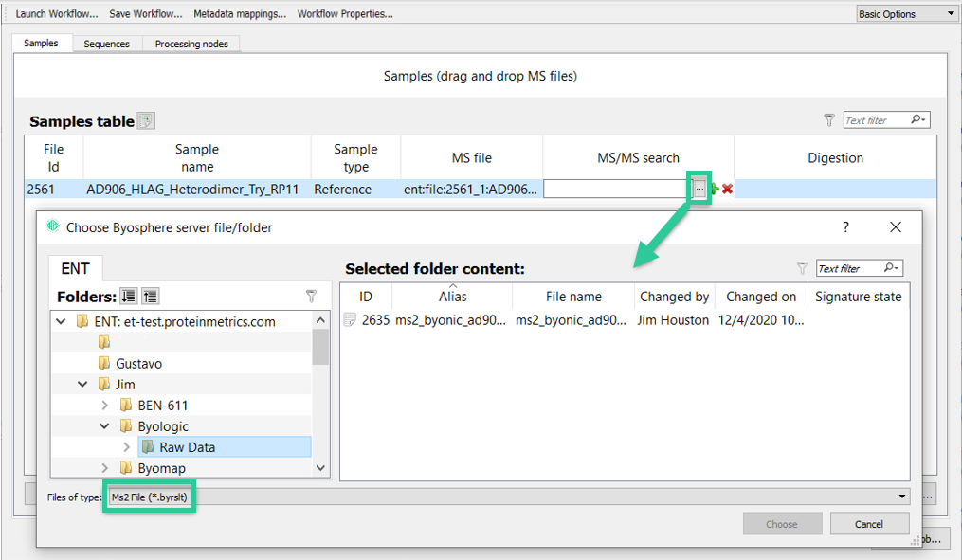Viewport: 962px width, 560px height.
Task: Click the red X remove icon in MS/MS search
Action: [727, 189]
